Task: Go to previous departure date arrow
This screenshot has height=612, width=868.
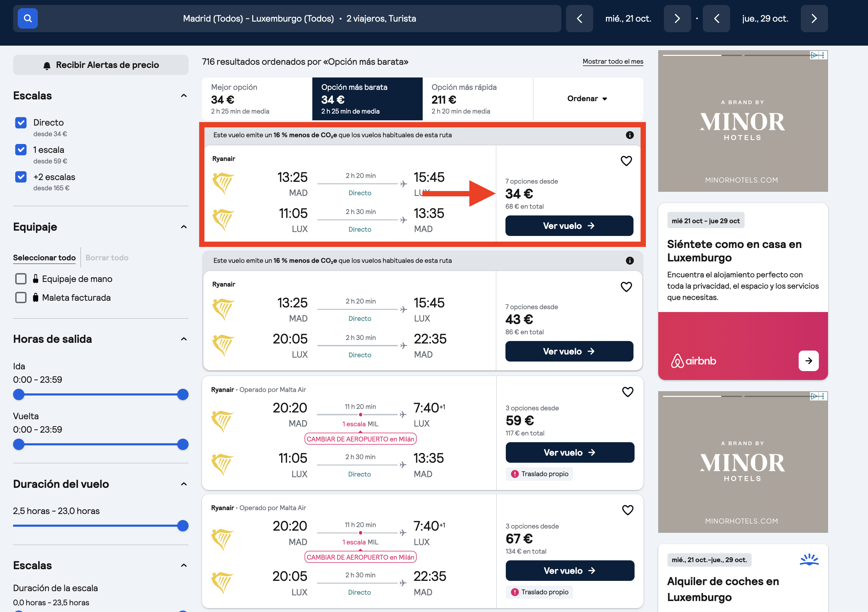Action: pos(579,18)
